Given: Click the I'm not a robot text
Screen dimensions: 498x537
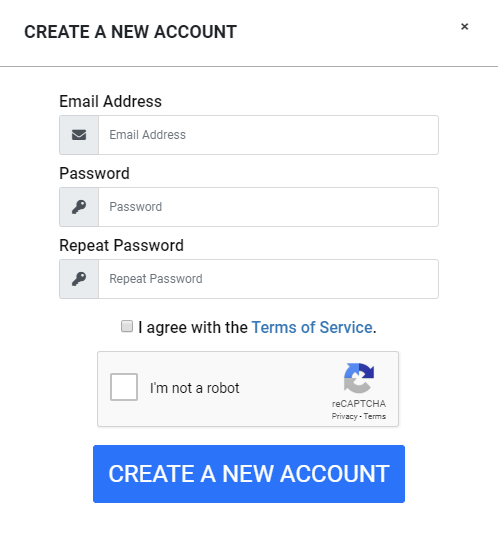Looking at the screenshot, I should click(195, 388).
